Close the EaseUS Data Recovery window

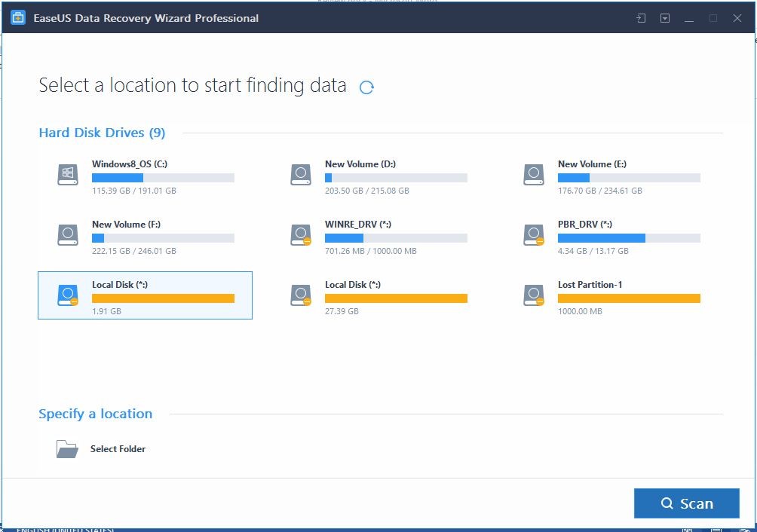coord(737,18)
